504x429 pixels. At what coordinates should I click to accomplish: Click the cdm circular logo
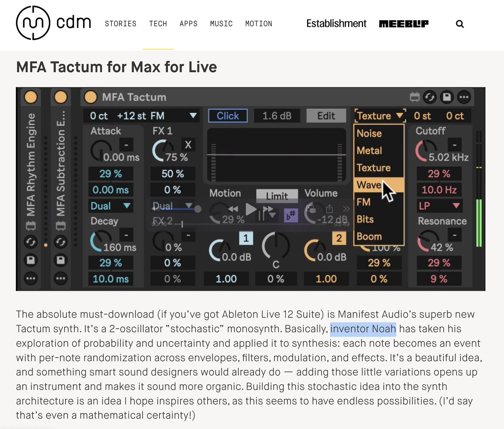point(33,23)
